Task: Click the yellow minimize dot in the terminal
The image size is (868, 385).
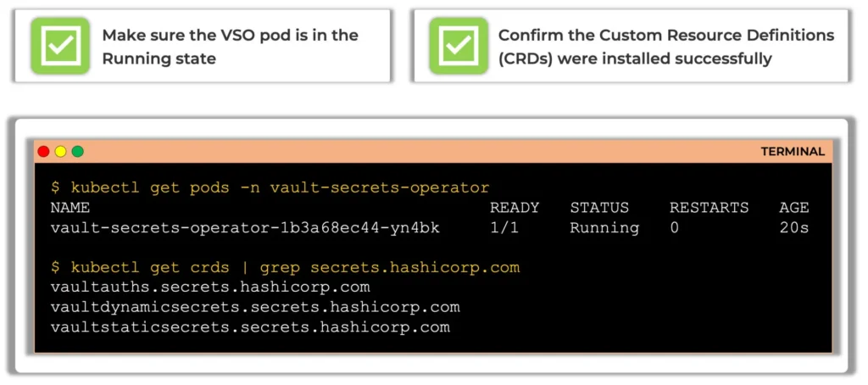Action: click(60, 151)
